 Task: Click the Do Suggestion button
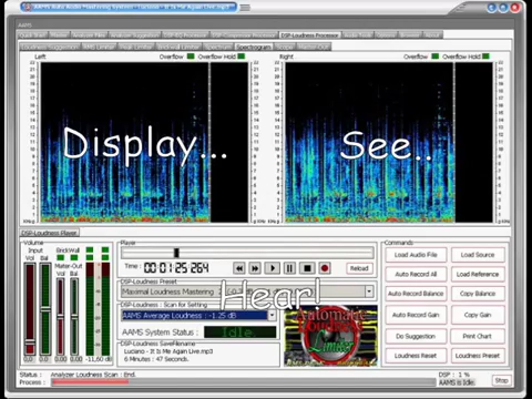tap(416, 336)
